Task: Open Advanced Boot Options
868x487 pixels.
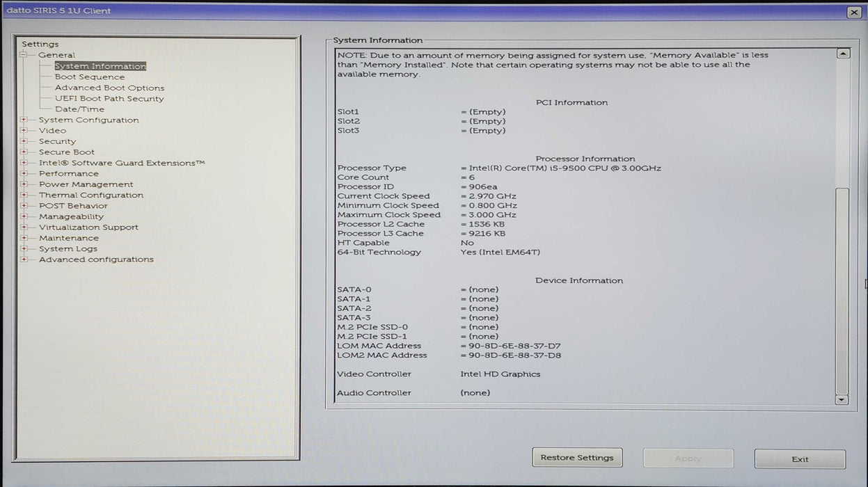Action: point(109,88)
